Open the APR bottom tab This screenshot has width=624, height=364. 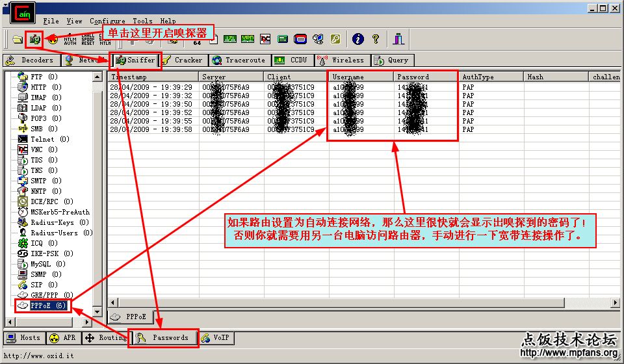(x=64, y=338)
